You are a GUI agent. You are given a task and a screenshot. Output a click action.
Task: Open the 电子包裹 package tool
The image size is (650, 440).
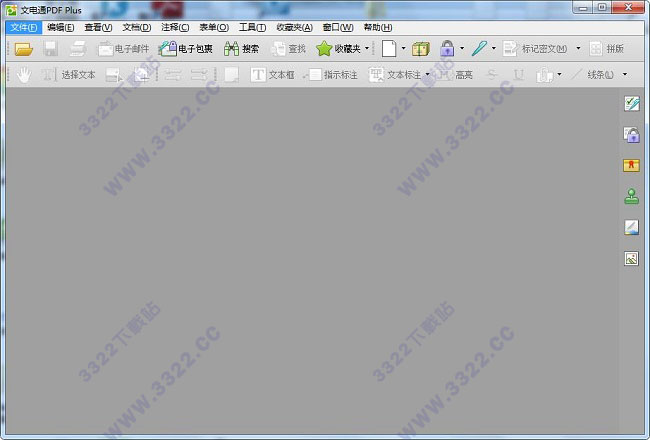(x=186, y=49)
